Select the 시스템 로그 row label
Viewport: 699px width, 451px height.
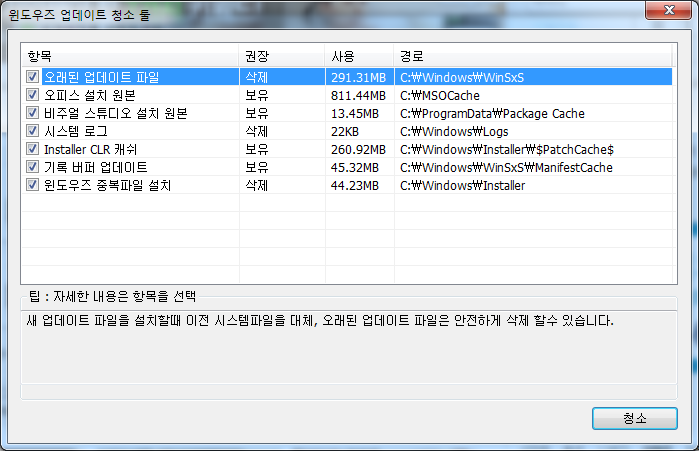pos(76,131)
